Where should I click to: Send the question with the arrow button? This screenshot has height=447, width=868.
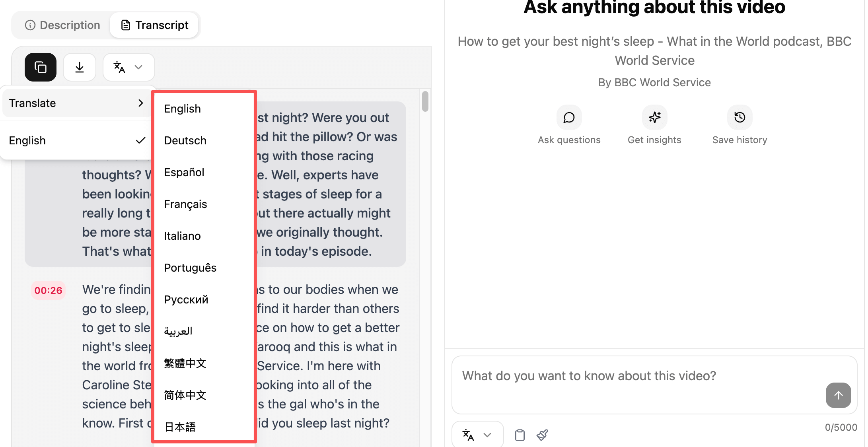[838, 395]
